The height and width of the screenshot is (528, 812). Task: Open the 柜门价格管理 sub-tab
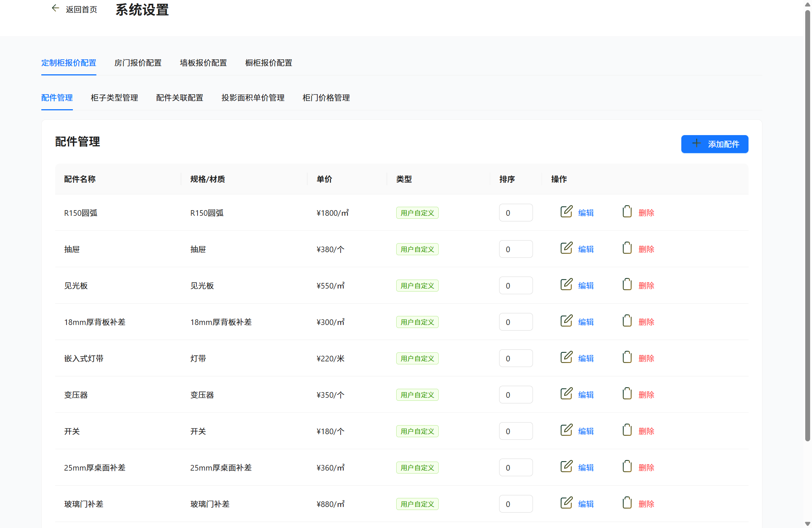point(326,98)
